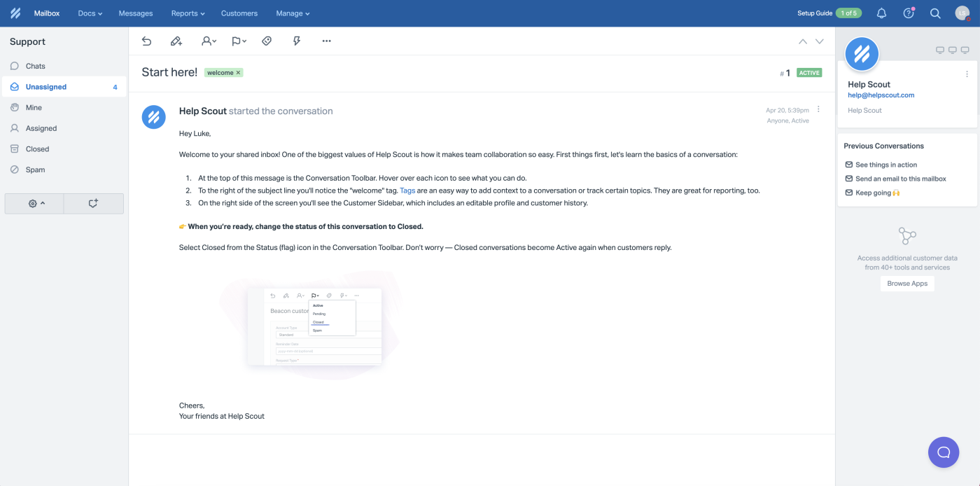Click the new conversation icon
The width and height of the screenshot is (980, 486).
pos(93,203)
